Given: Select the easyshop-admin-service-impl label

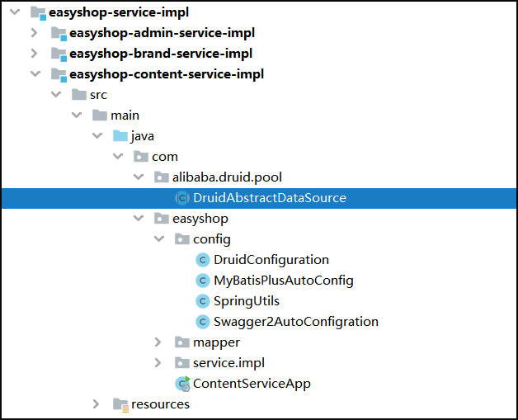Looking at the screenshot, I should (x=162, y=33).
